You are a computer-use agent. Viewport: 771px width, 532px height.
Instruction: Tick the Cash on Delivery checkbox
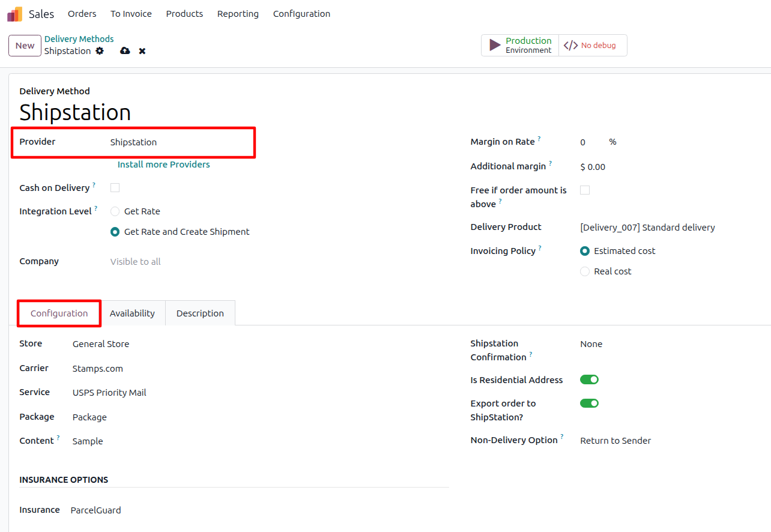coord(115,187)
